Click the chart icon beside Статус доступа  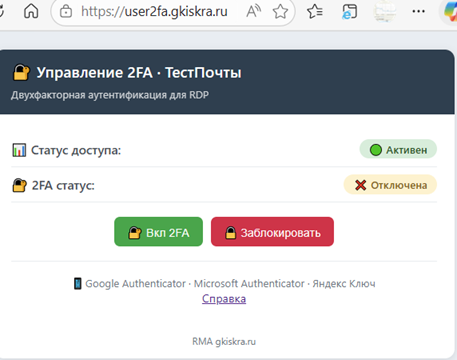click(19, 150)
